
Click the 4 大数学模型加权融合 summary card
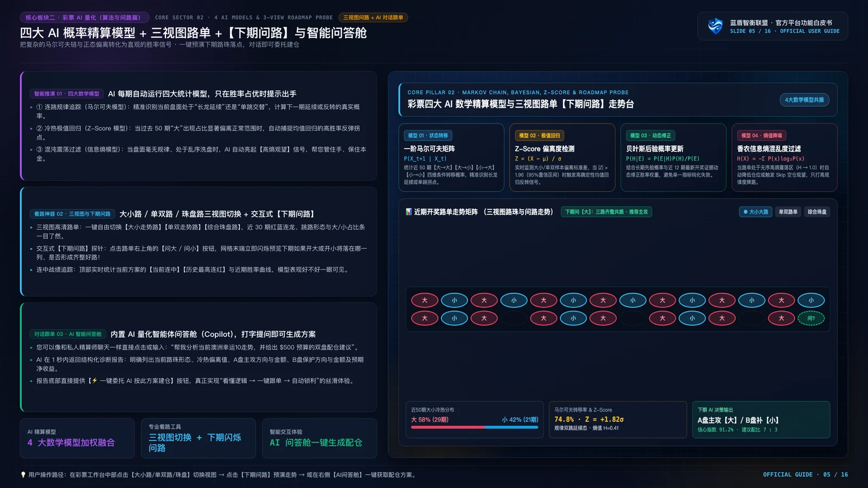pyautogui.click(x=77, y=438)
